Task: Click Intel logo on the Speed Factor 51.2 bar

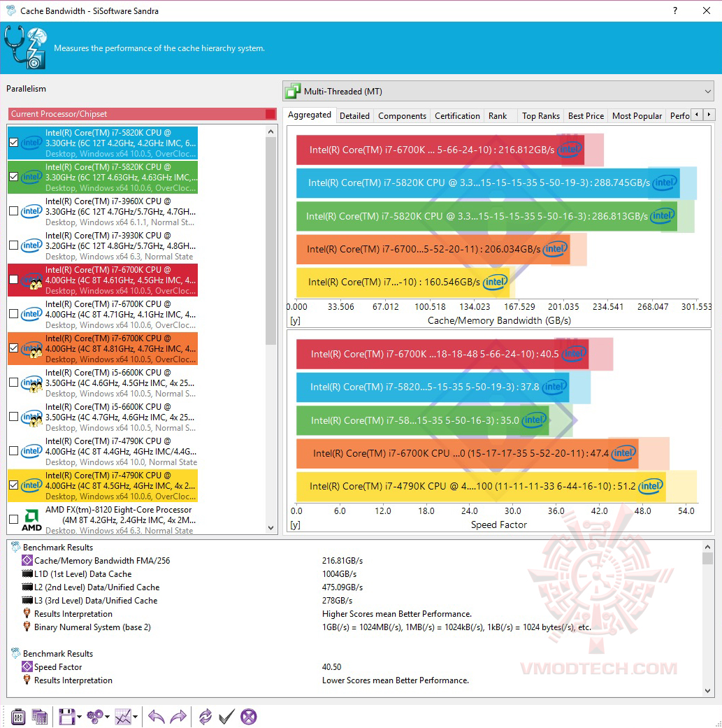Action: click(651, 486)
